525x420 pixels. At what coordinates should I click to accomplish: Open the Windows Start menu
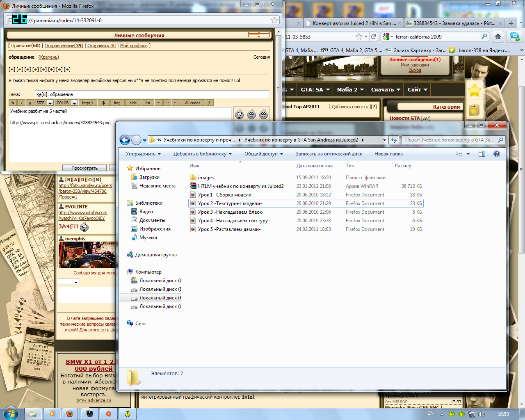pyautogui.click(x=10, y=413)
